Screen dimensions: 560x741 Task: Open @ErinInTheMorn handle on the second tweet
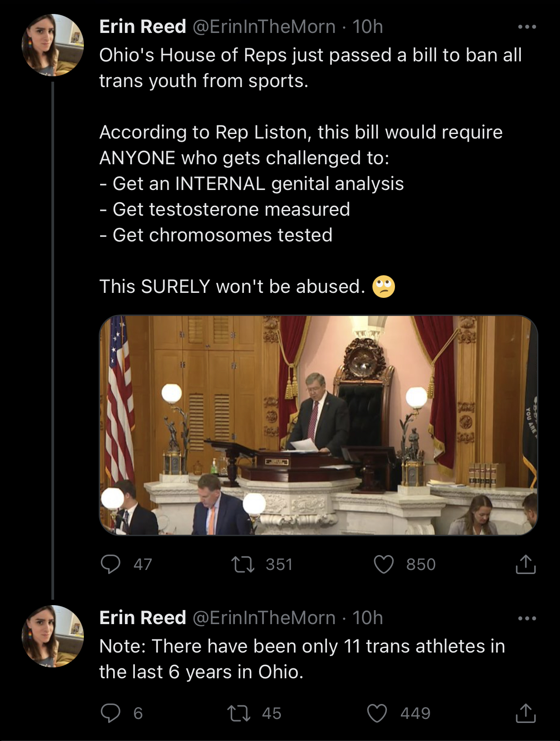(x=264, y=618)
